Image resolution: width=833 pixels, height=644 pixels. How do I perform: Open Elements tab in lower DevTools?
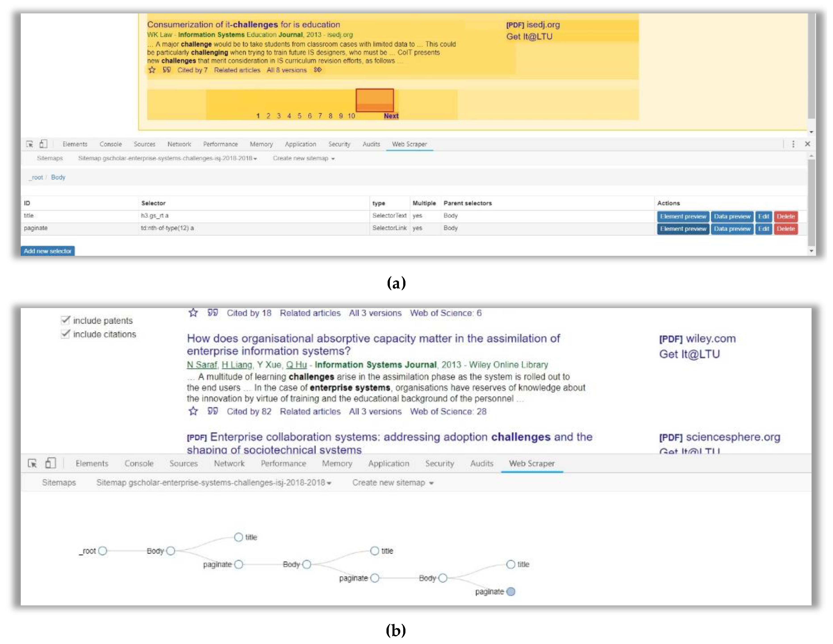[92, 463]
